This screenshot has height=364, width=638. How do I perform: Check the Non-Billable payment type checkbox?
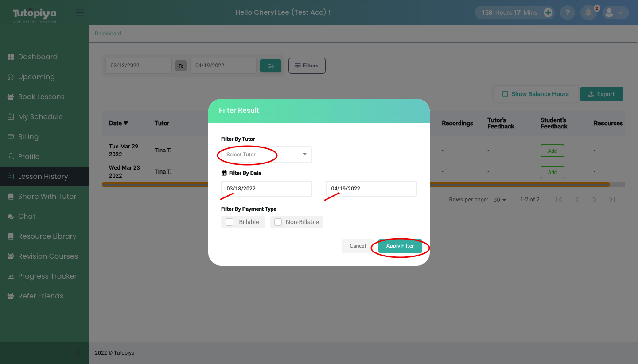click(x=278, y=222)
